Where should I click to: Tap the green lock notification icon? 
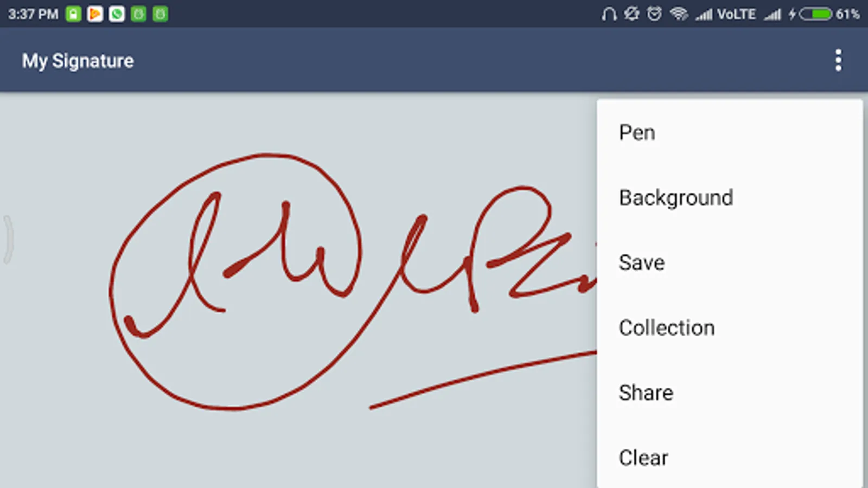[73, 14]
